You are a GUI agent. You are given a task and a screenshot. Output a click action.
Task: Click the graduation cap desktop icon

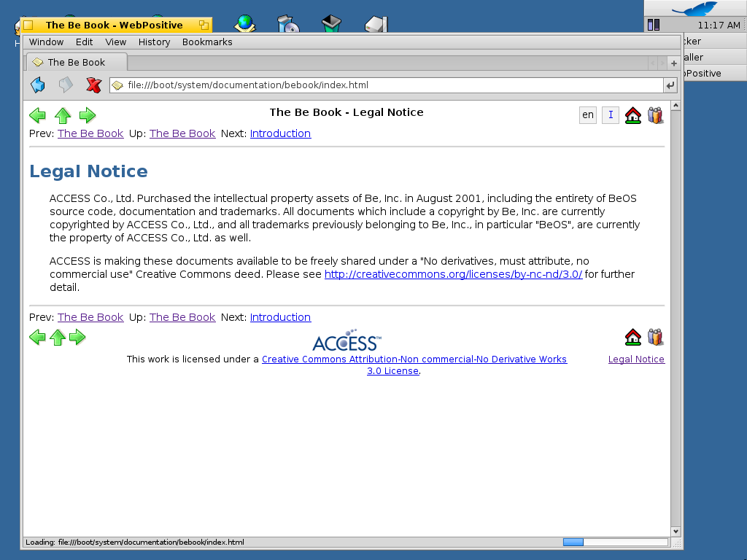pos(331,24)
